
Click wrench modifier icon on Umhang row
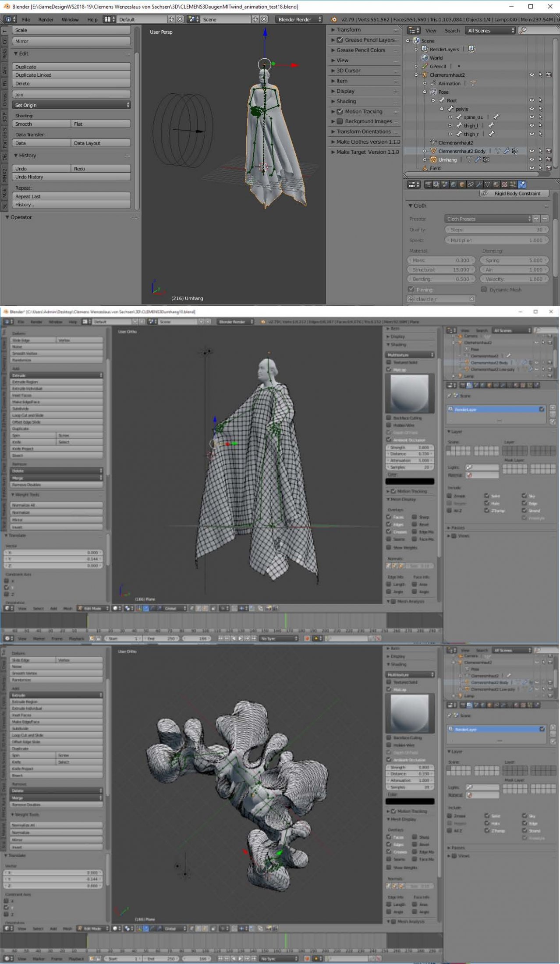pyautogui.click(x=478, y=159)
